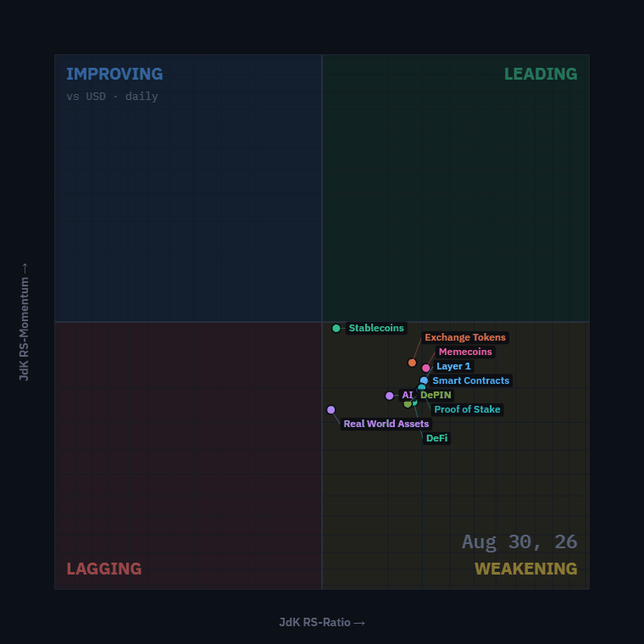Viewport: 644px width, 644px height.
Task: Click the Aug 30, 26 date readout
Action: coord(519,542)
